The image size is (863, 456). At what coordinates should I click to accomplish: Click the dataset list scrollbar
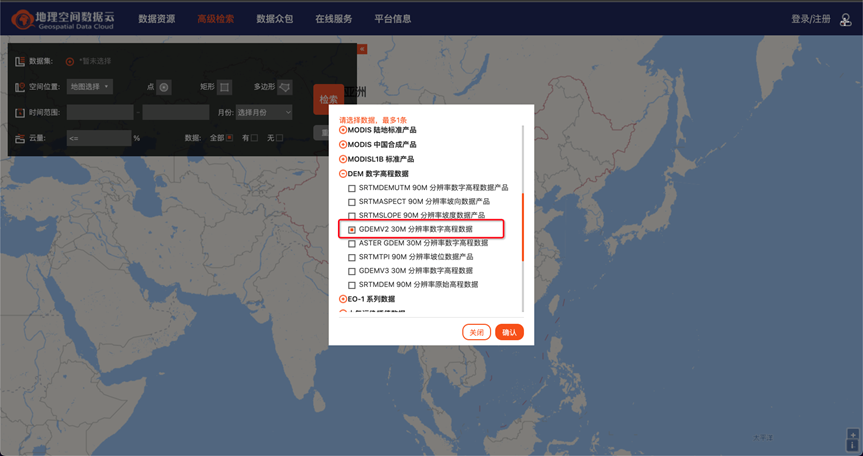522,227
